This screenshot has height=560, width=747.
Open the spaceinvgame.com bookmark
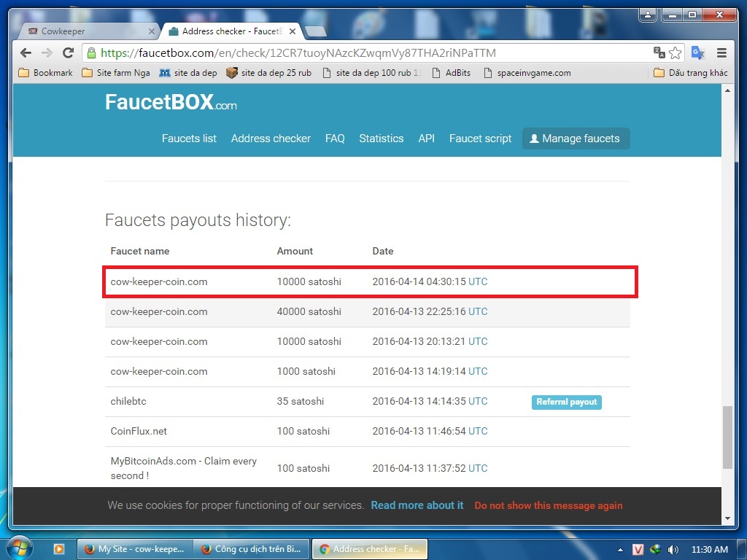coord(527,73)
